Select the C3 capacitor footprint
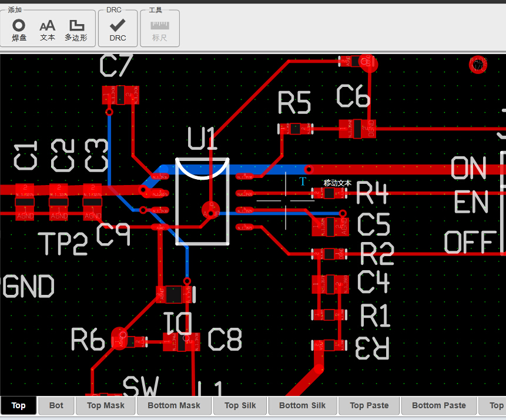506x420 pixels. pyautogui.click(x=93, y=202)
